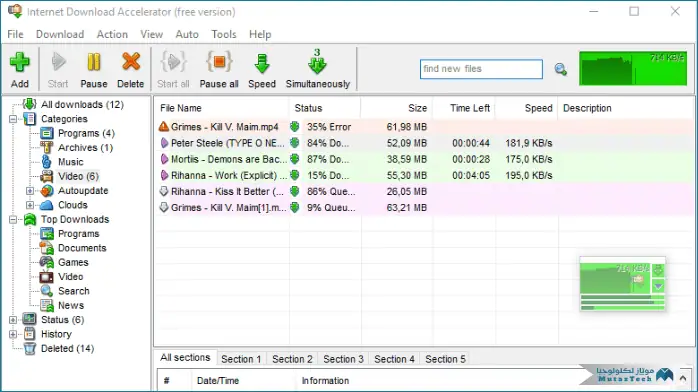698x392 pixels.
Task: Expand the Status (6) node
Action: (x=13, y=319)
